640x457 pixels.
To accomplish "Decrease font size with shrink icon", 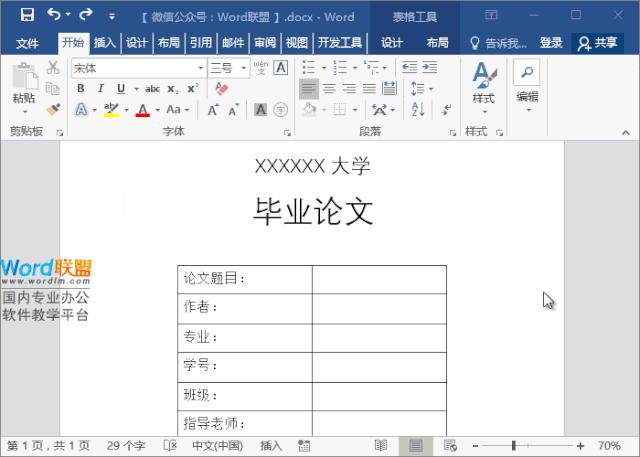I will [233, 110].
